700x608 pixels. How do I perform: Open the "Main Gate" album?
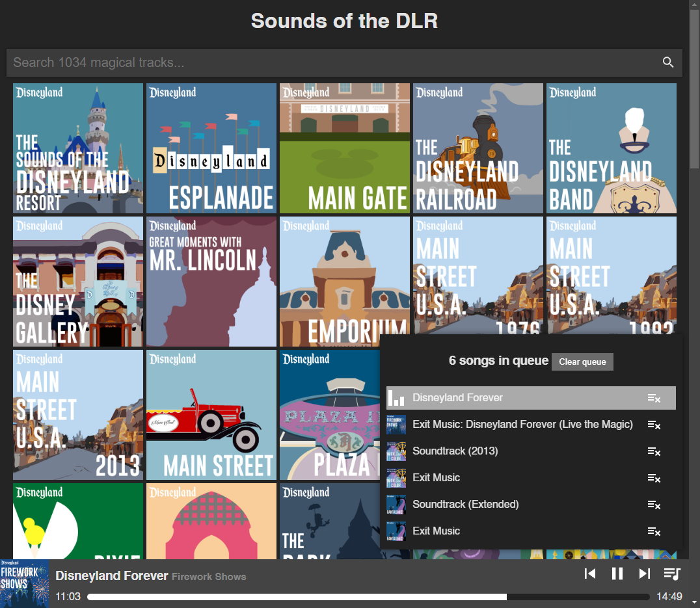[344, 148]
